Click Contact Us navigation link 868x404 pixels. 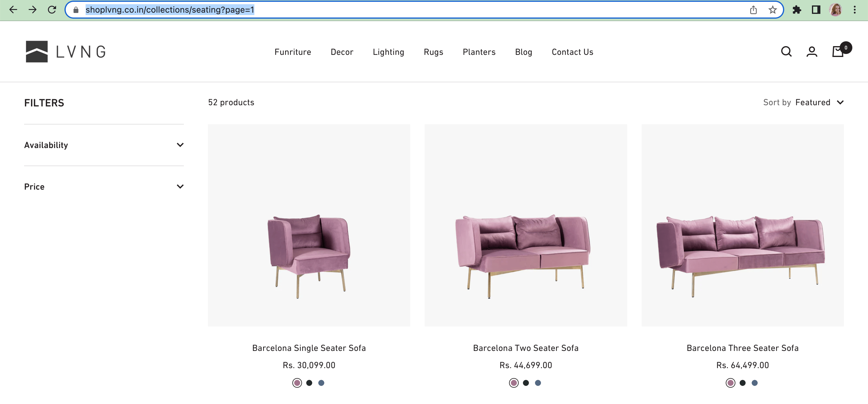(572, 52)
